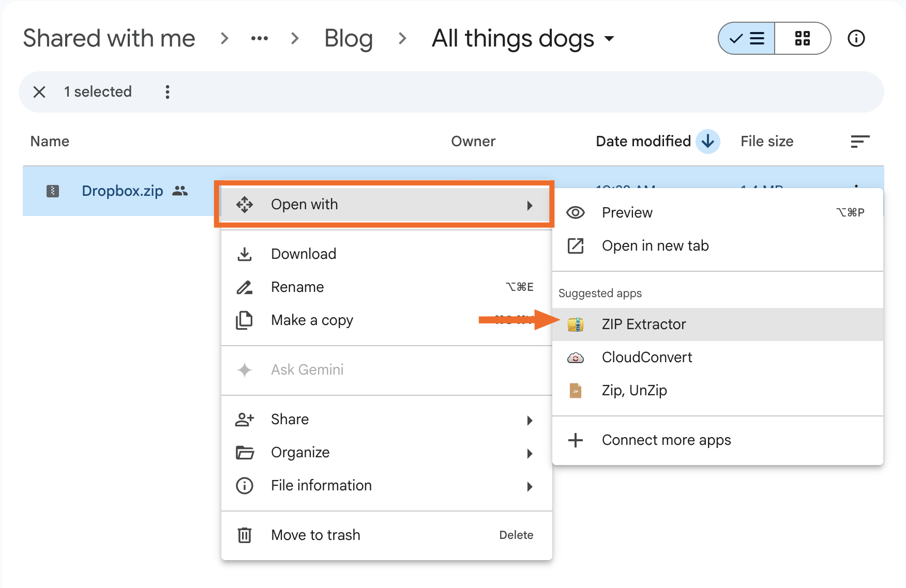The image size is (906, 588).
Task: Open the sort options icon
Action: [x=860, y=141]
